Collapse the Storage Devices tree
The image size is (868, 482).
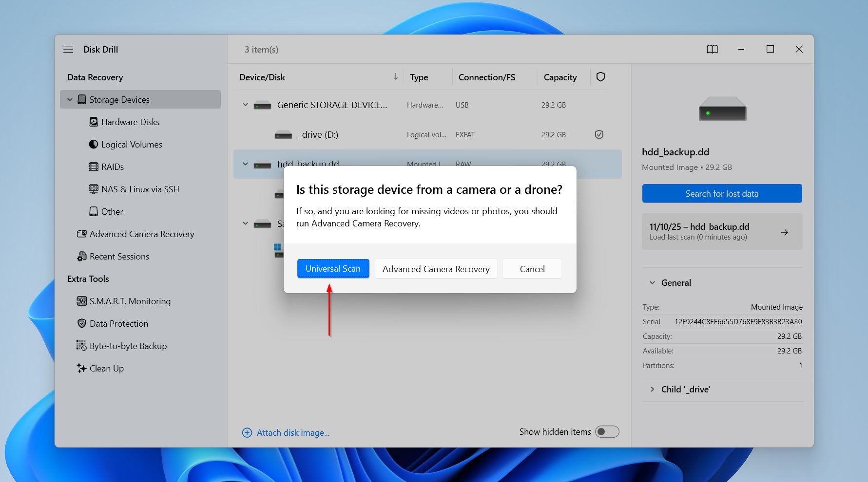[x=70, y=100]
